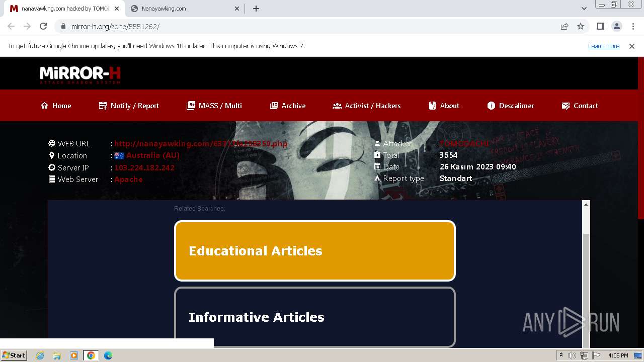Open the volume control in system tray

pyautogui.click(x=572, y=355)
